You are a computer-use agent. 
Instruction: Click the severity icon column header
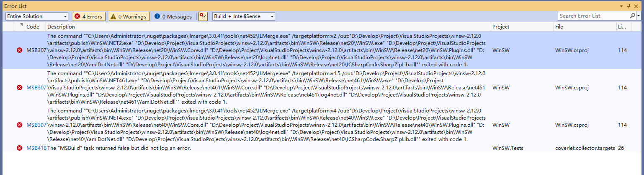(20, 26)
